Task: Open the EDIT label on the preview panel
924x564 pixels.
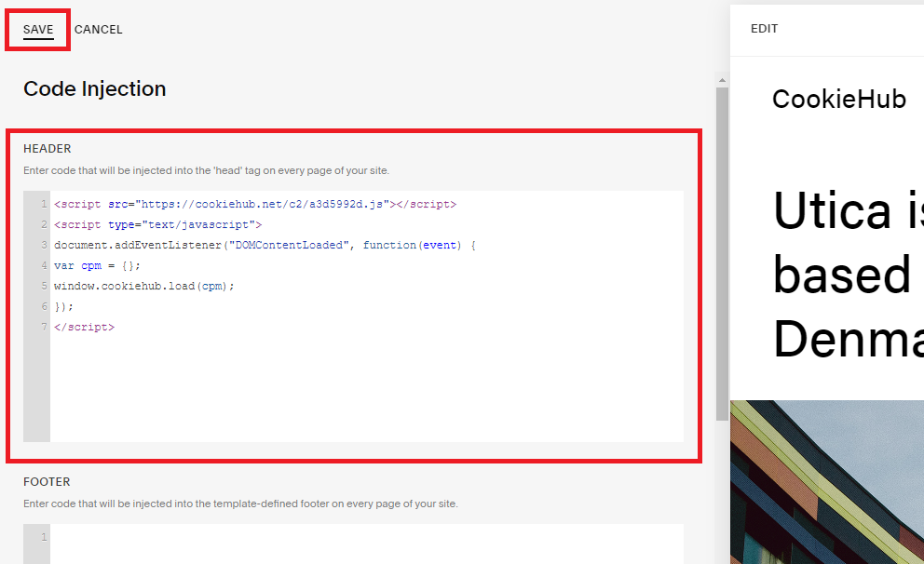Action: tap(764, 29)
